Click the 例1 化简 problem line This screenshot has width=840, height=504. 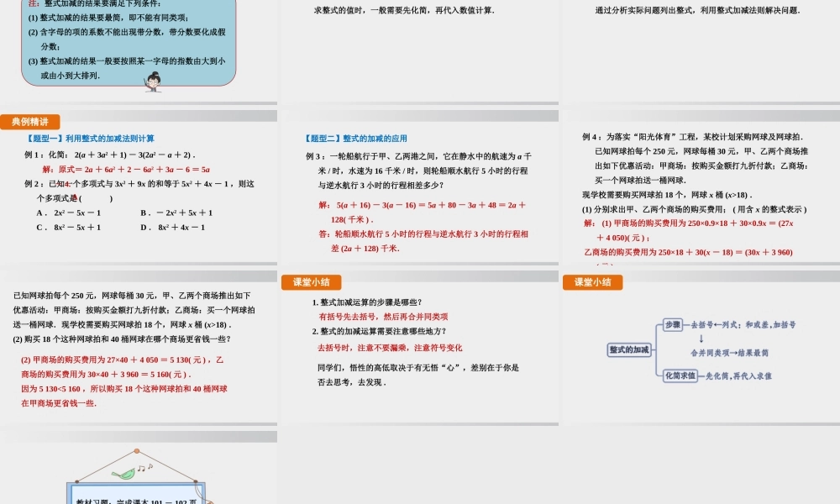pos(110,155)
